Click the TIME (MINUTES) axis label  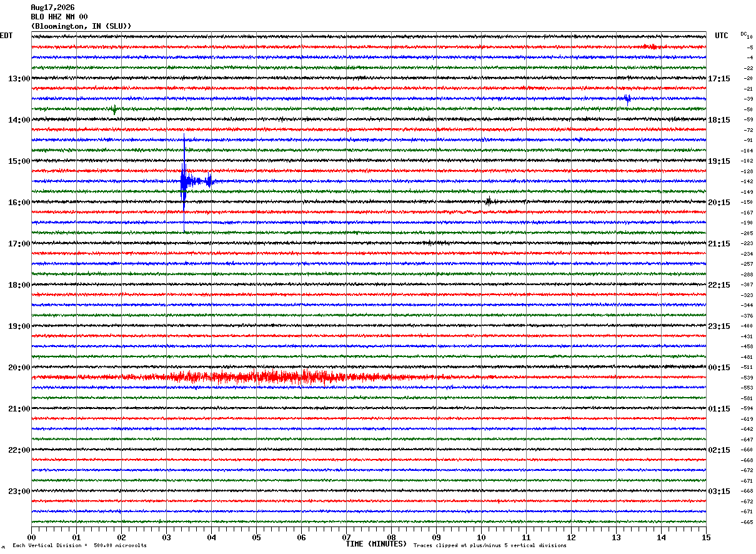click(376, 544)
